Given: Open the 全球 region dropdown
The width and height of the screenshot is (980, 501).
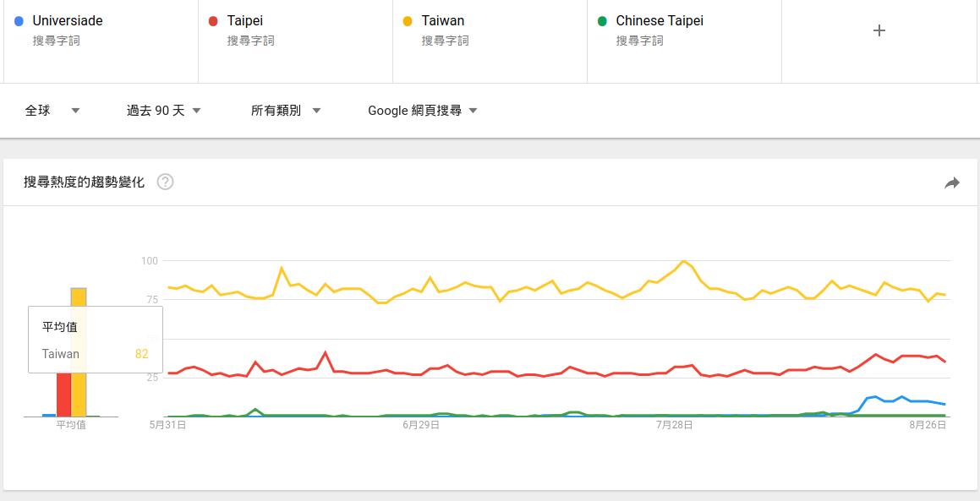Looking at the screenshot, I should pos(52,111).
